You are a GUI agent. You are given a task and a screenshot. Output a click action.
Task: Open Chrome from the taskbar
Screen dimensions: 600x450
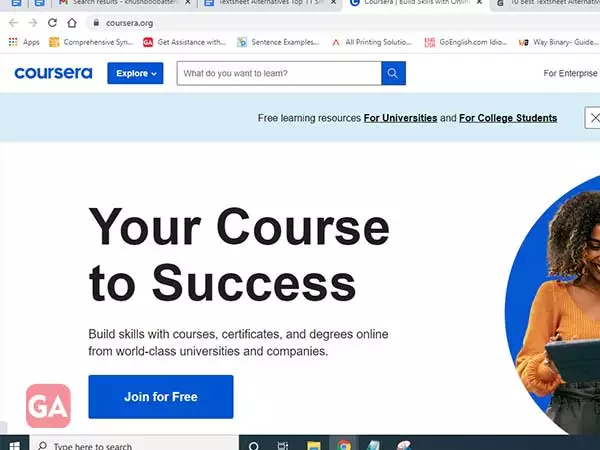tap(344, 445)
